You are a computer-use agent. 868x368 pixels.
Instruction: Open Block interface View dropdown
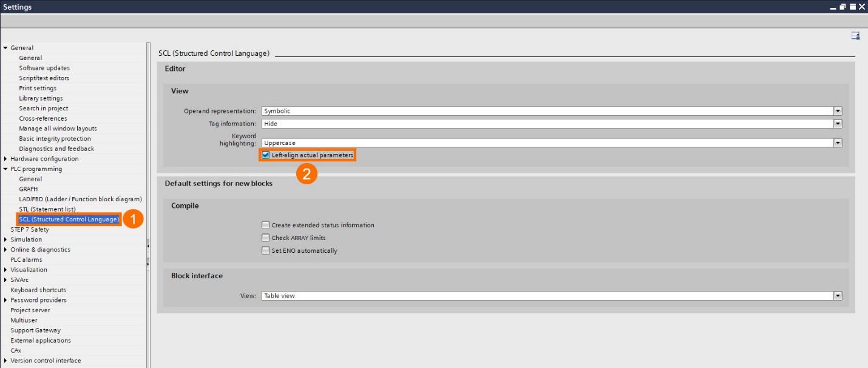[x=838, y=296]
